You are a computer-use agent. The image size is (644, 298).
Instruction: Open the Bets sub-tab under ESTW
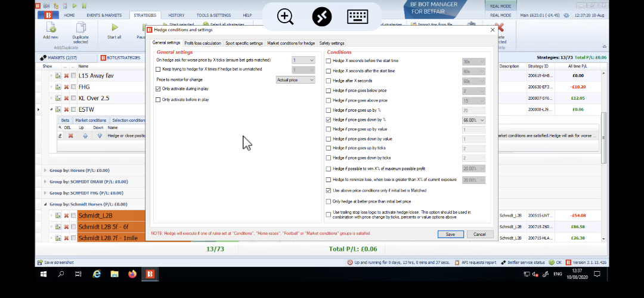(66, 120)
